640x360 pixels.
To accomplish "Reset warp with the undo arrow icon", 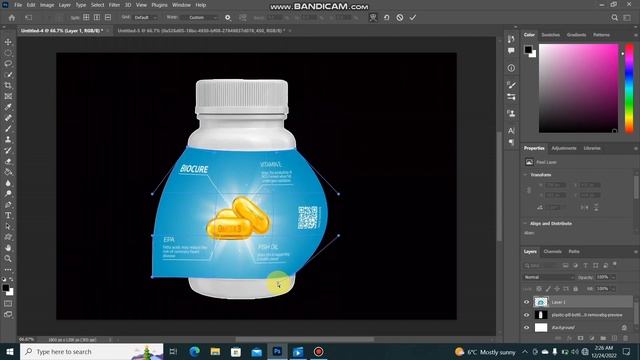I will [x=387, y=18].
